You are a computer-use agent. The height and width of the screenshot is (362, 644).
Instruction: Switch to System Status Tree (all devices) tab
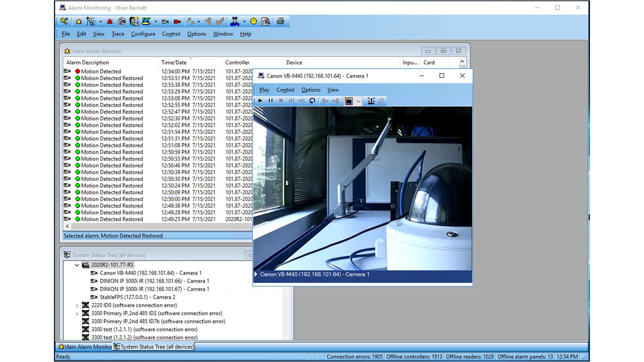pyautogui.click(x=154, y=347)
